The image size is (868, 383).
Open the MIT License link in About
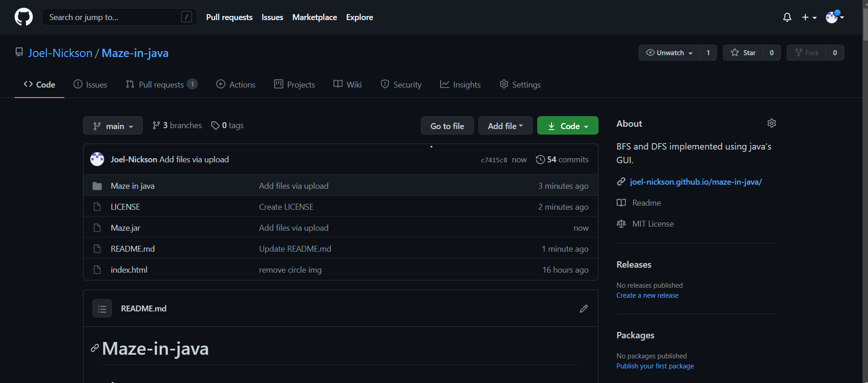point(653,224)
